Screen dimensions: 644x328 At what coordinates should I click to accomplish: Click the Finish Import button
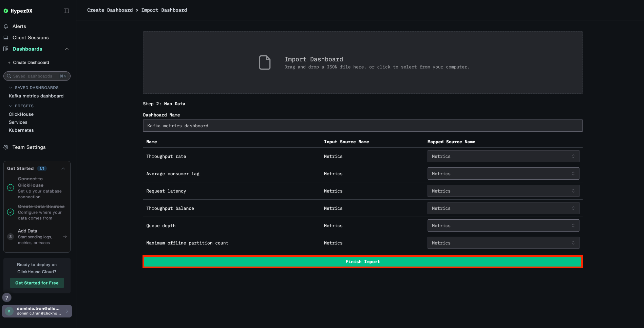[x=362, y=261]
